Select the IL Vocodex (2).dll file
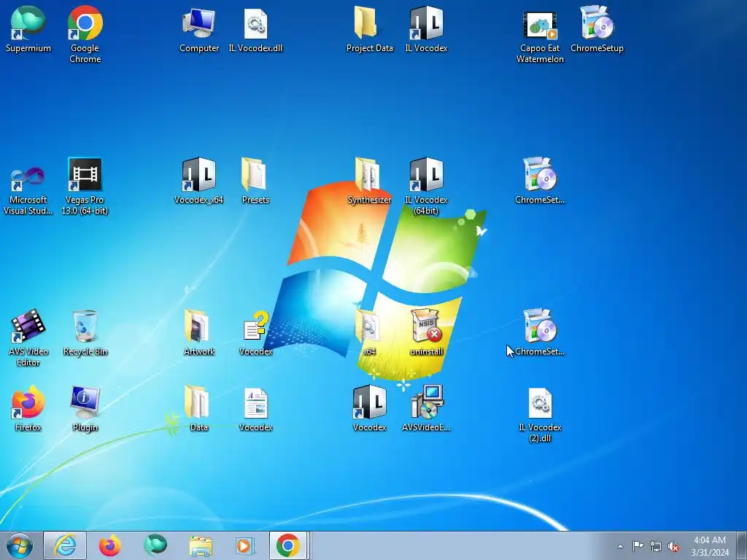The height and width of the screenshot is (560, 747). click(x=540, y=414)
